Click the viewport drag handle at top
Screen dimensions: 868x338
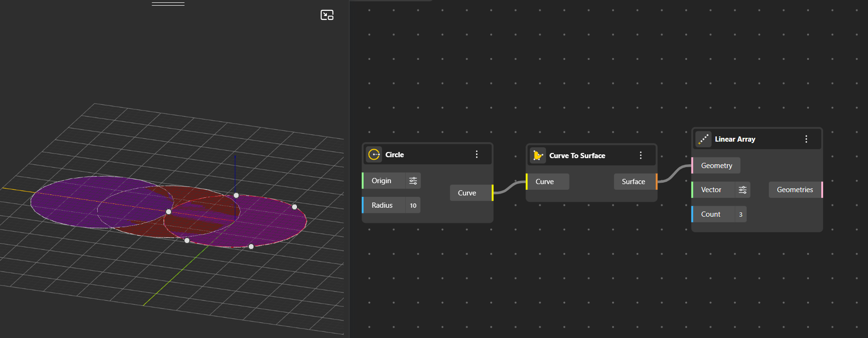(x=168, y=4)
